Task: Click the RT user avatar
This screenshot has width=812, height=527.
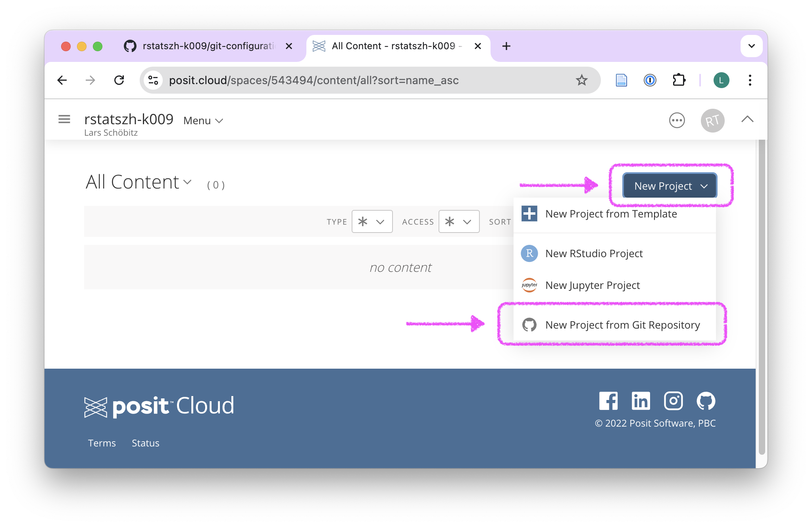Action: [x=713, y=120]
